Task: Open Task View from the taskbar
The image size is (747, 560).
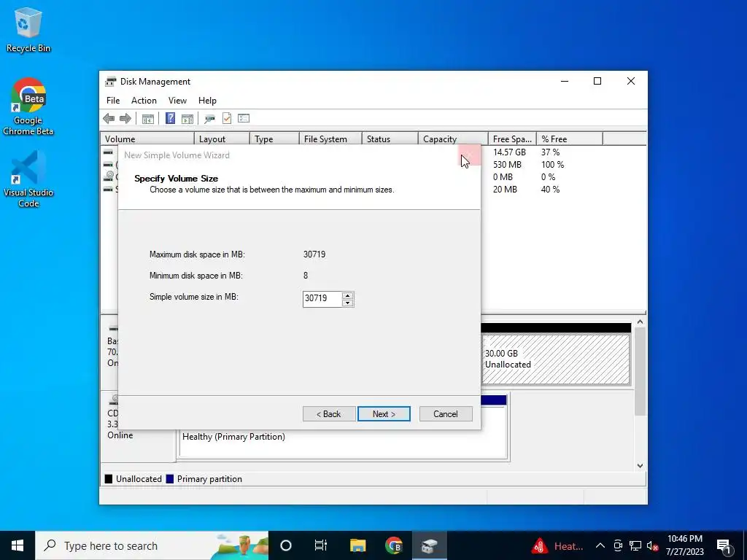Action: click(x=321, y=545)
